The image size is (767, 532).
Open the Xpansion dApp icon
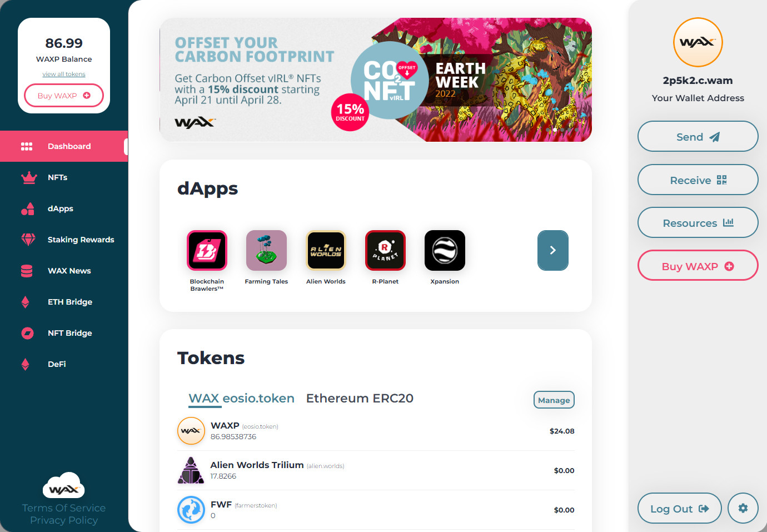tap(445, 250)
